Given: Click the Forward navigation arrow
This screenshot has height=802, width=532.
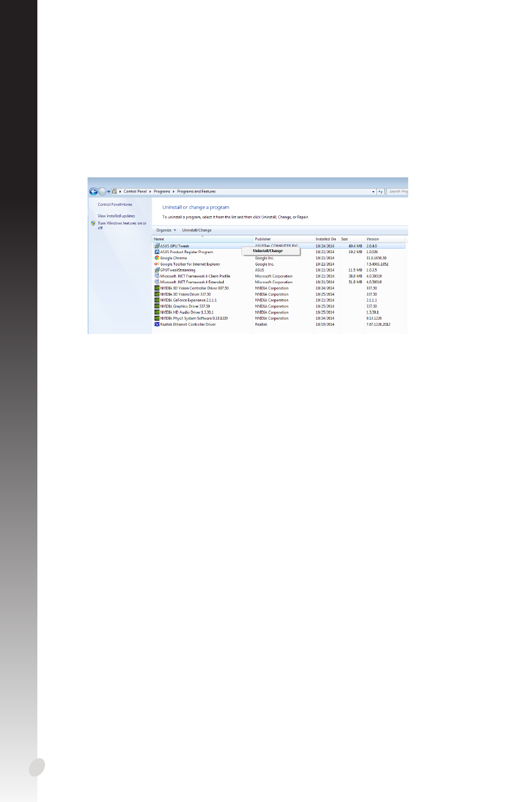Looking at the screenshot, I should pyautogui.click(x=102, y=191).
